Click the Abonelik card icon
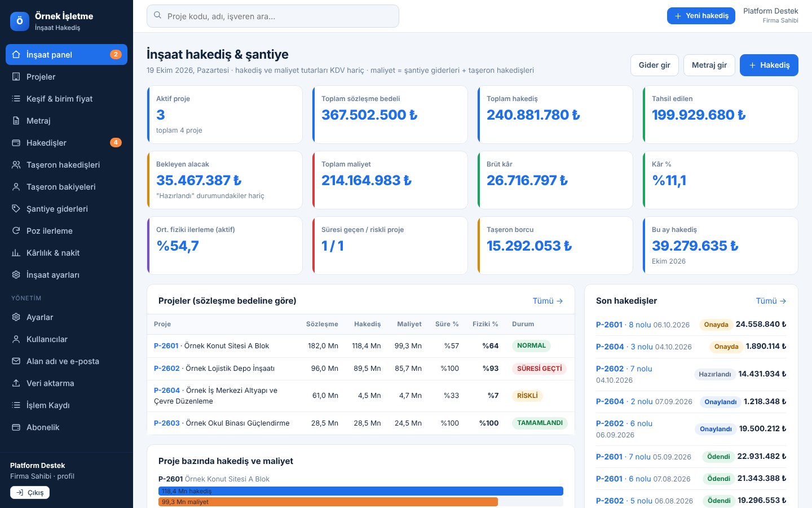The height and width of the screenshot is (508, 812). [16, 427]
